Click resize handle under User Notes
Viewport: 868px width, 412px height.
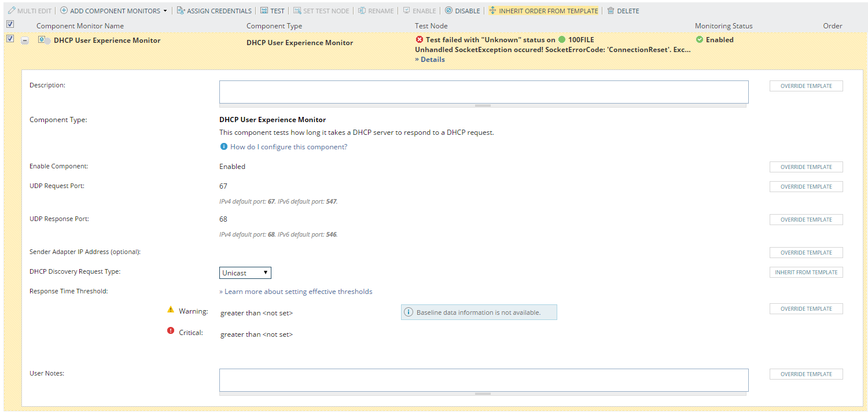coord(483,393)
